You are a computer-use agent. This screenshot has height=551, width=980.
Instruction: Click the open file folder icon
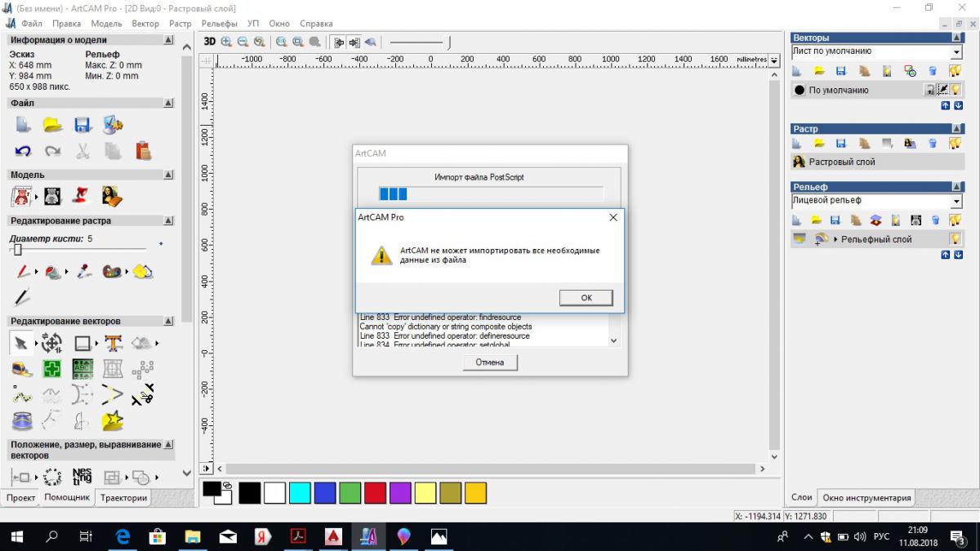[x=52, y=125]
